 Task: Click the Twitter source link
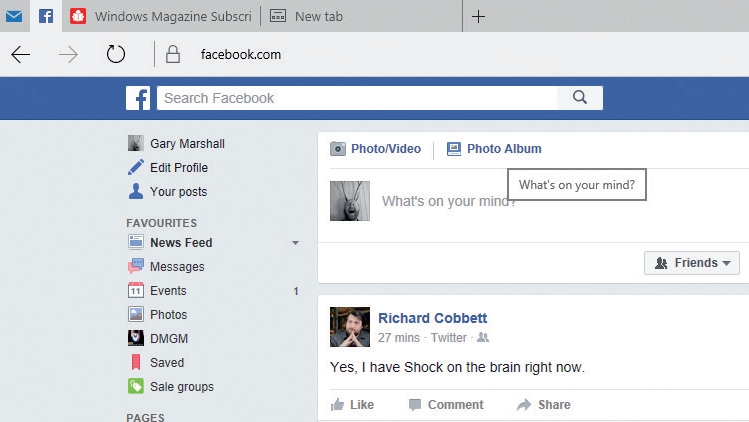[x=449, y=338]
